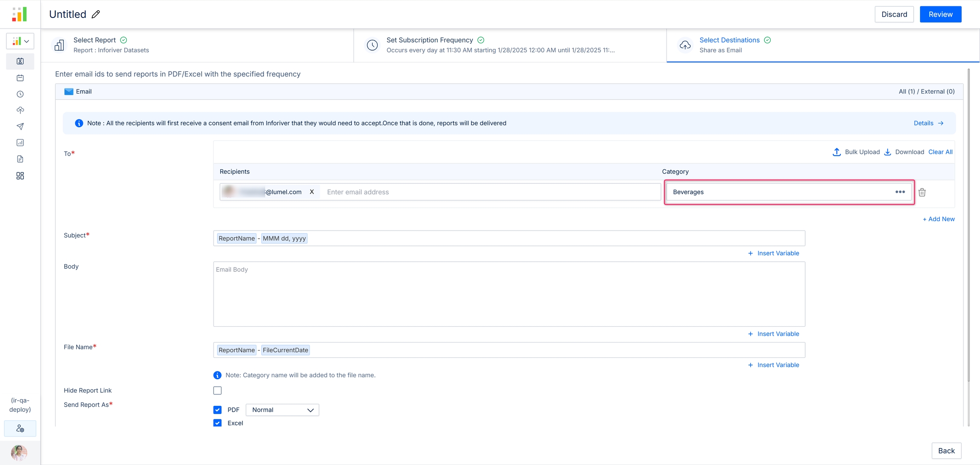Enable the Hide Report Link checkbox
Image resolution: width=980 pixels, height=465 pixels.
click(x=217, y=391)
